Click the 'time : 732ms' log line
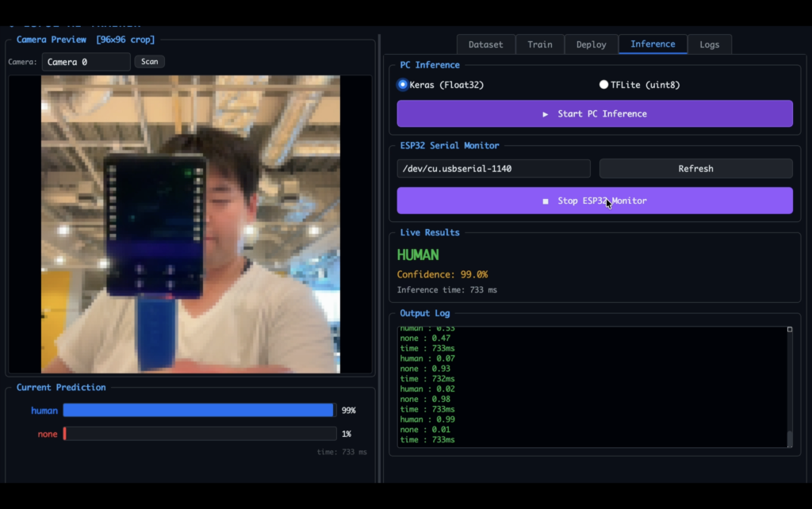The width and height of the screenshot is (812, 509). point(427,378)
